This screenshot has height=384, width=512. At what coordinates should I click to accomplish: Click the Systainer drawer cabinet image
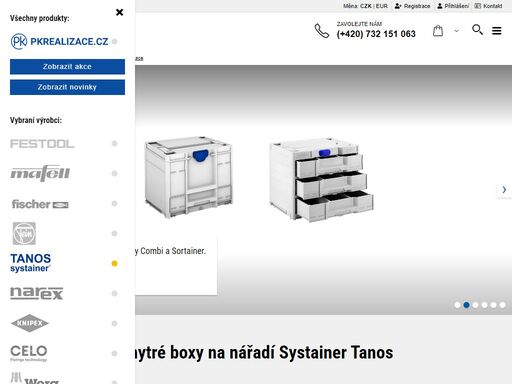[x=322, y=179]
